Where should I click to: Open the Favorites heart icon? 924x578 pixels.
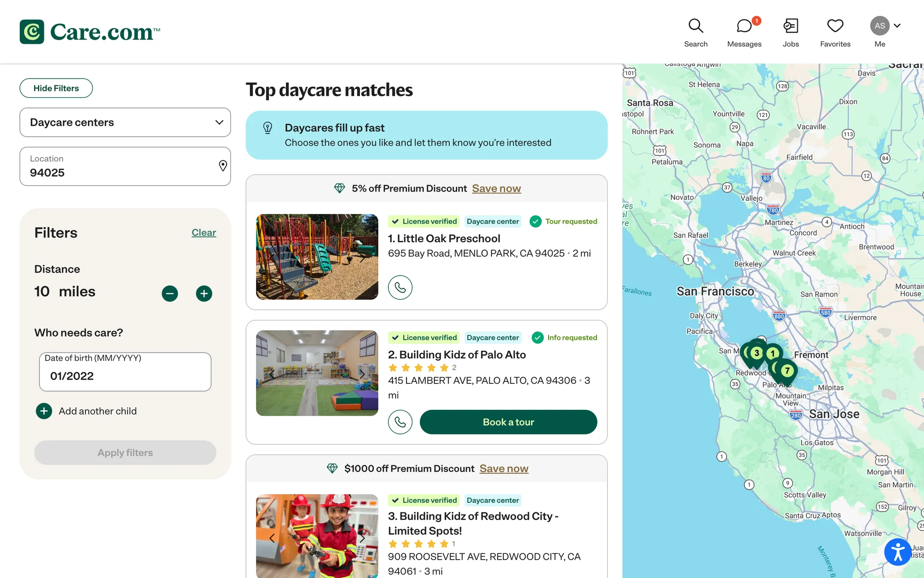(835, 26)
